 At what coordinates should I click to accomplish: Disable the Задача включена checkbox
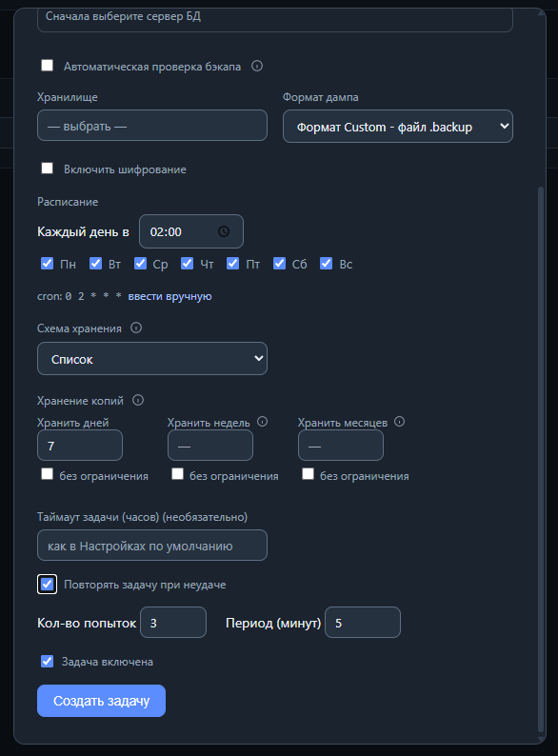tap(48, 661)
